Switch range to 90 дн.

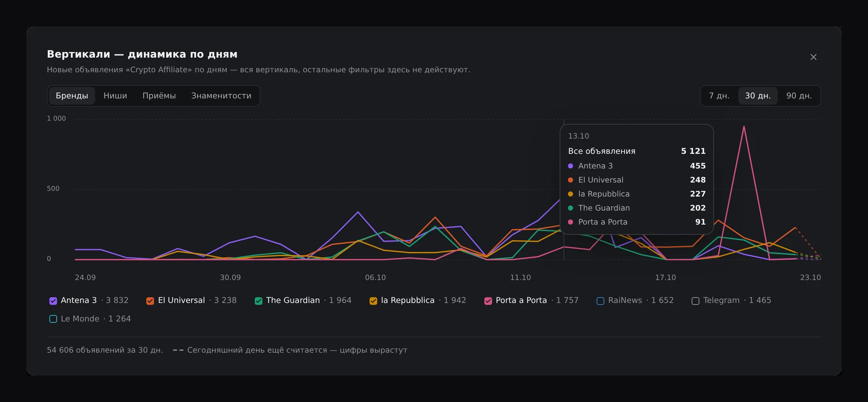[799, 96]
